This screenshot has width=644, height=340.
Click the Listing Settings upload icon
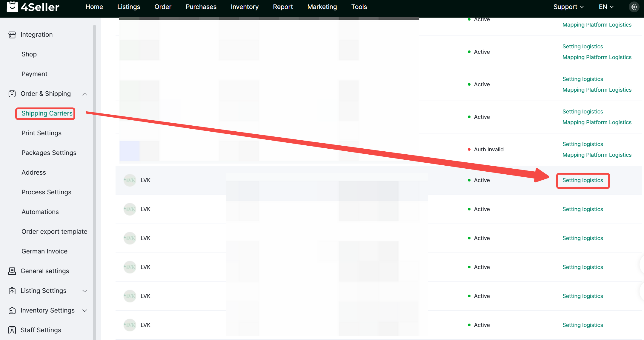[x=12, y=291]
